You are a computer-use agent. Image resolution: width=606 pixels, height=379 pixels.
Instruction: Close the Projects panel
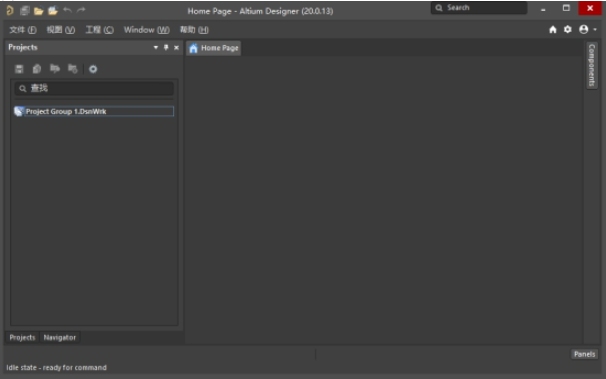tap(176, 48)
